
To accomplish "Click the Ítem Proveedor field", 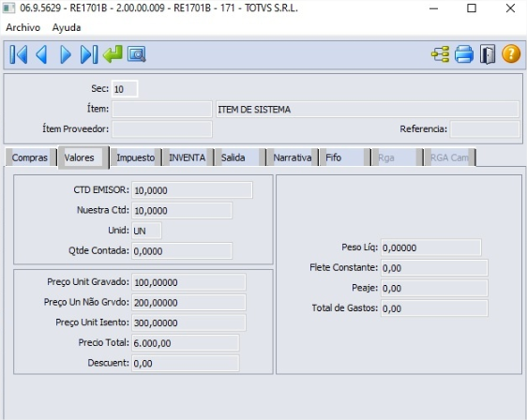I will tap(162, 129).
